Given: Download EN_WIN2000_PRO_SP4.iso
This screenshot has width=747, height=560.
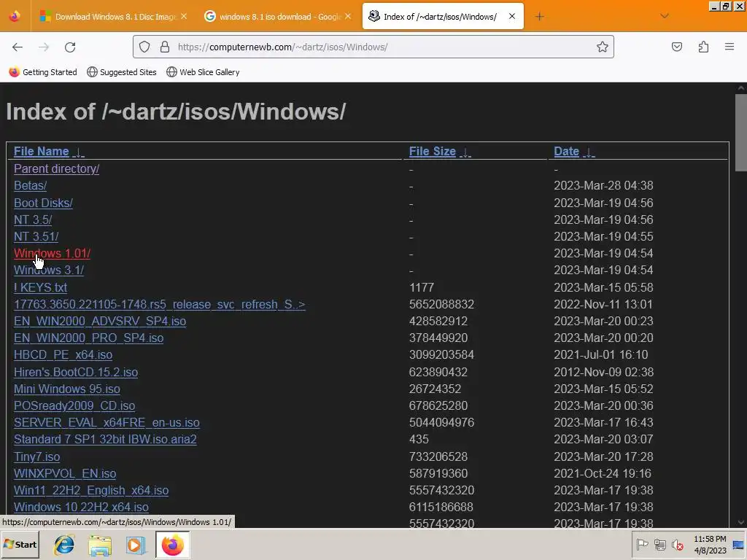Looking at the screenshot, I should pos(88,338).
